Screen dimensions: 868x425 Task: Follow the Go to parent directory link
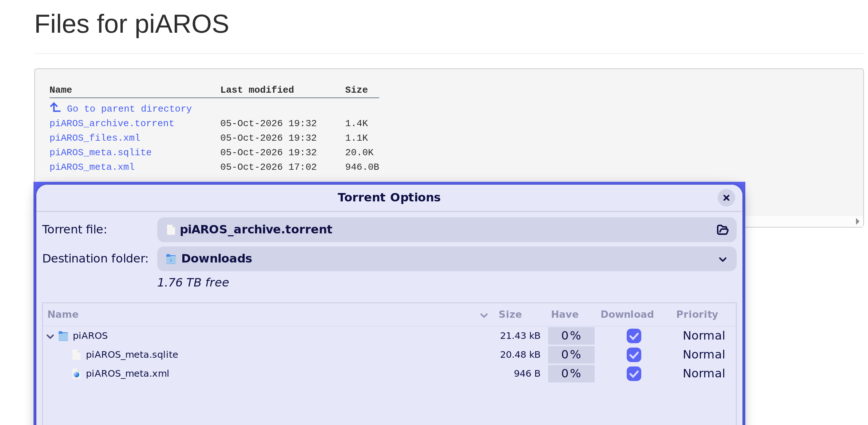point(129,109)
